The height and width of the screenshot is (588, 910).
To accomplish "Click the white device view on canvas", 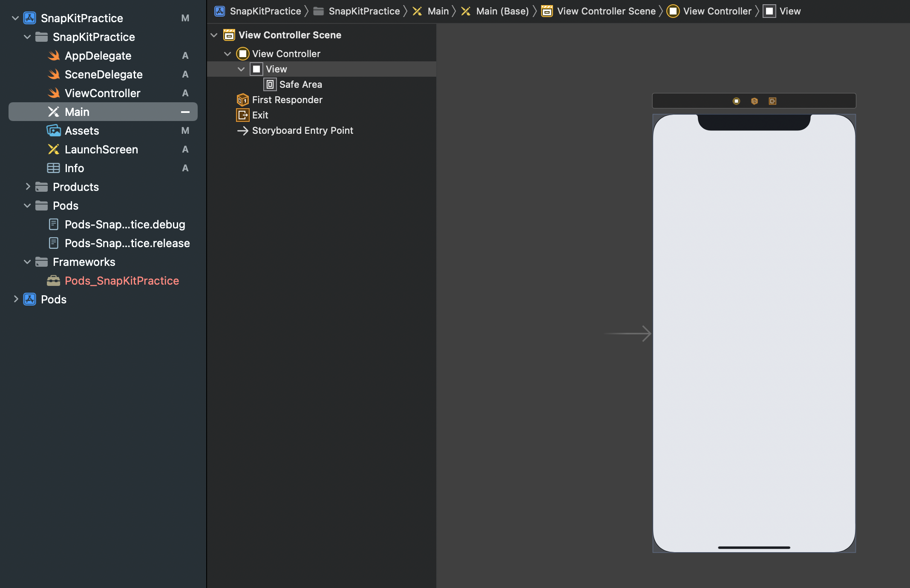I will pos(754,332).
